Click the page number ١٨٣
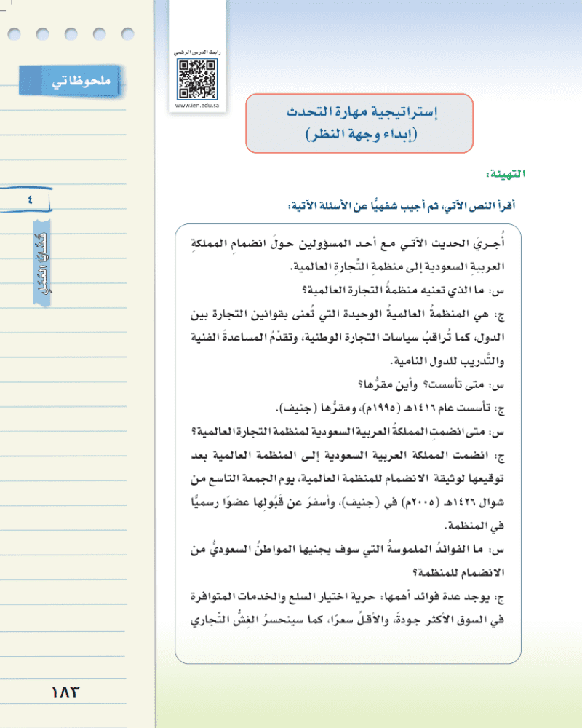Screen dimensions: 582x728 pyautogui.click(x=65, y=692)
